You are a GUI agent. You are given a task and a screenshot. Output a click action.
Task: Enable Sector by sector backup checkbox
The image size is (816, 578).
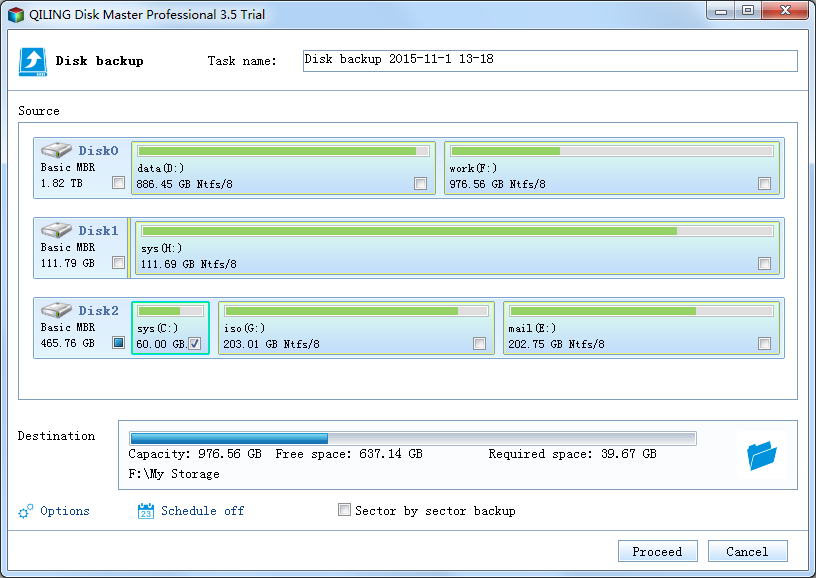345,511
